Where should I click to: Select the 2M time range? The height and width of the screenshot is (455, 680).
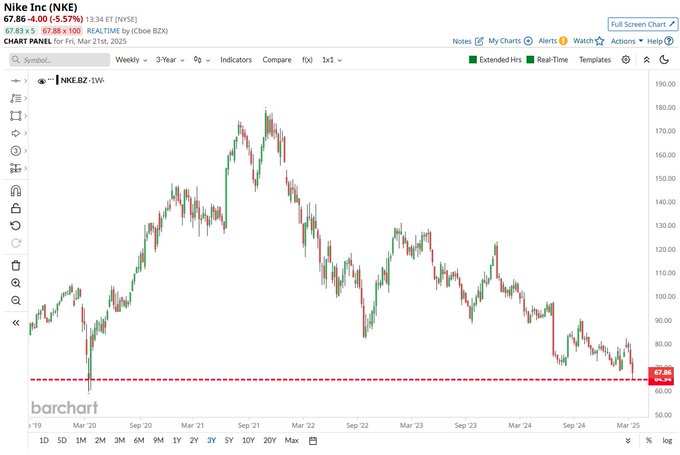pos(100,441)
